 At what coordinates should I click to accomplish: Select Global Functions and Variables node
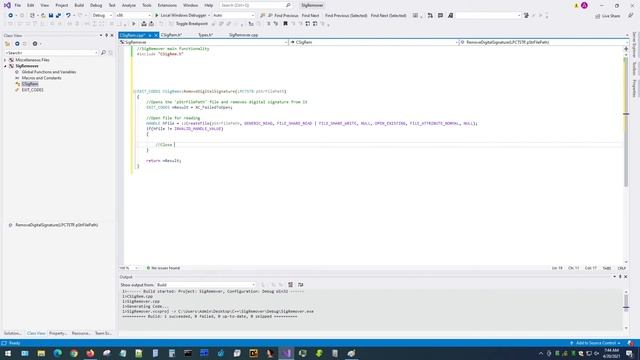click(x=49, y=72)
